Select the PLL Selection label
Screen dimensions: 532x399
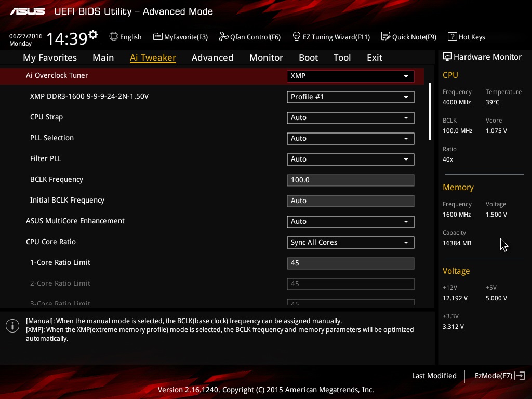[52, 138]
